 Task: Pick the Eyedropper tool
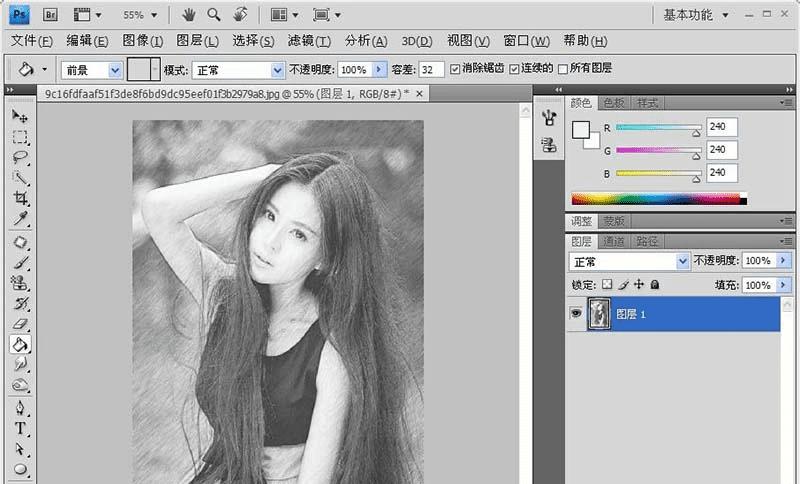(20, 219)
